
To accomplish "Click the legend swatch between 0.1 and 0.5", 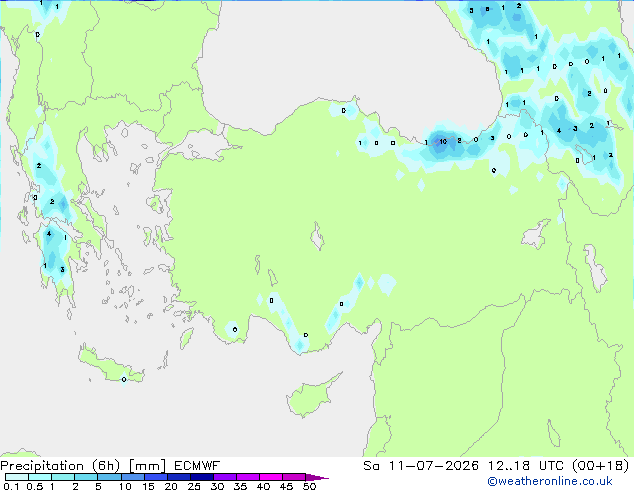I will (x=17, y=477).
